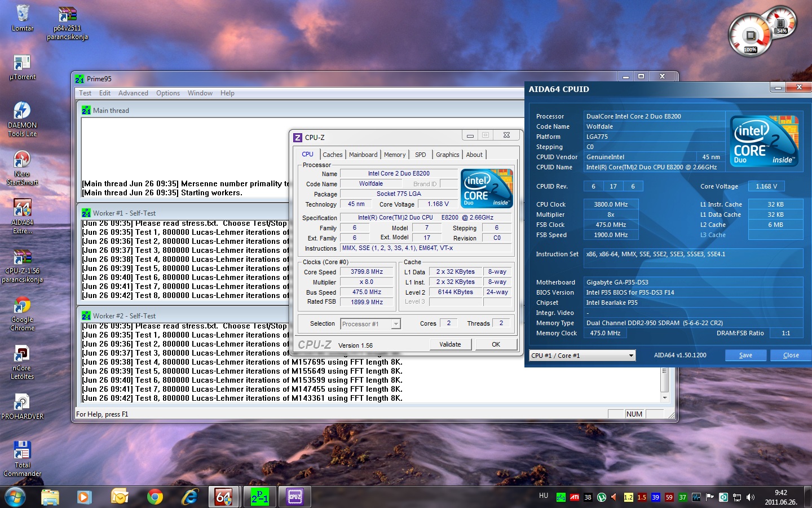Open the mail taskbar icon

(120, 497)
